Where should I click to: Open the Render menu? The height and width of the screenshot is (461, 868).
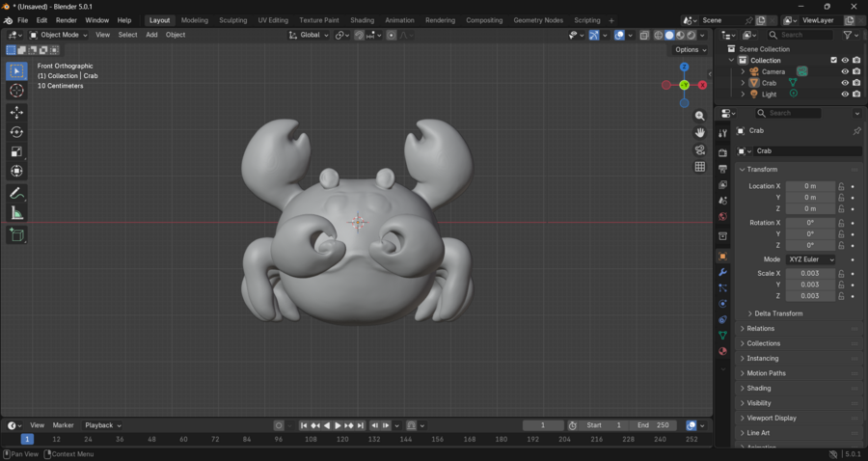click(67, 20)
